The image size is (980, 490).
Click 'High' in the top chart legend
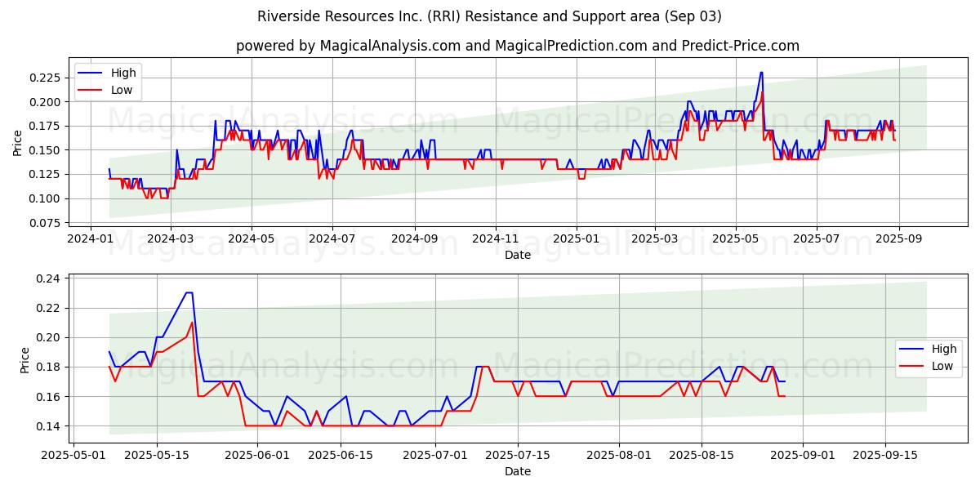point(123,73)
